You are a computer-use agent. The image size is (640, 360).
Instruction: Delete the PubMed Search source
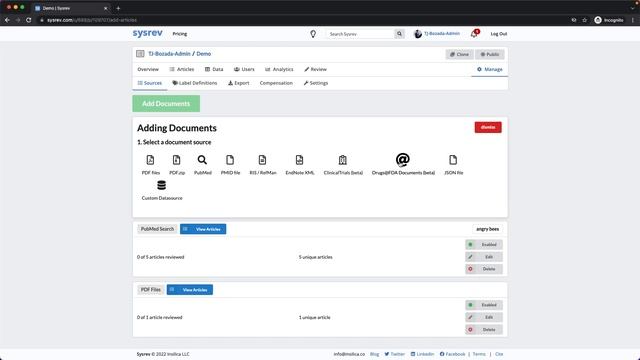pos(484,269)
